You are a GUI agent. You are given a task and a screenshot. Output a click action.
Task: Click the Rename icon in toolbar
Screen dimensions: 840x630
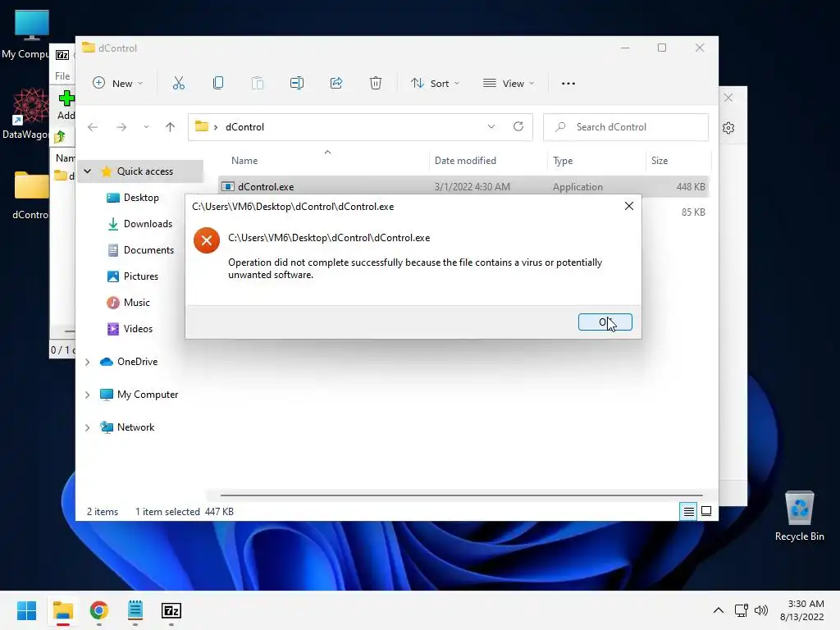[297, 83]
